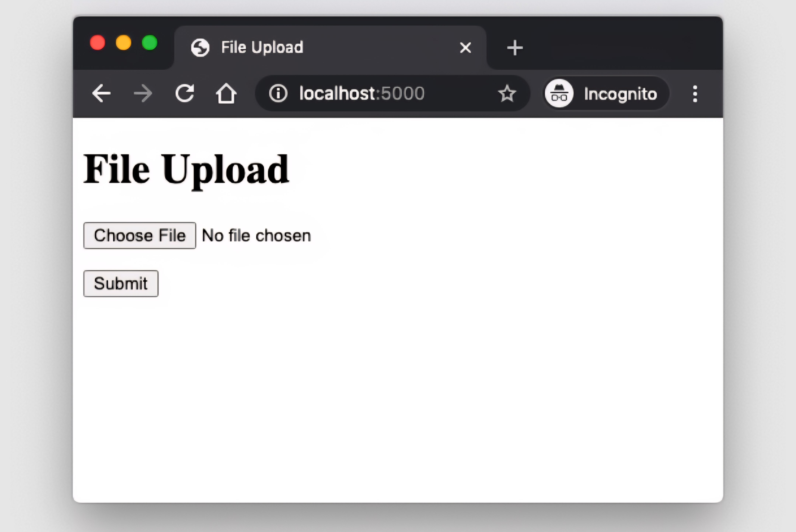The image size is (796, 532).
Task: Close the File Upload tab
Action: pyautogui.click(x=465, y=48)
